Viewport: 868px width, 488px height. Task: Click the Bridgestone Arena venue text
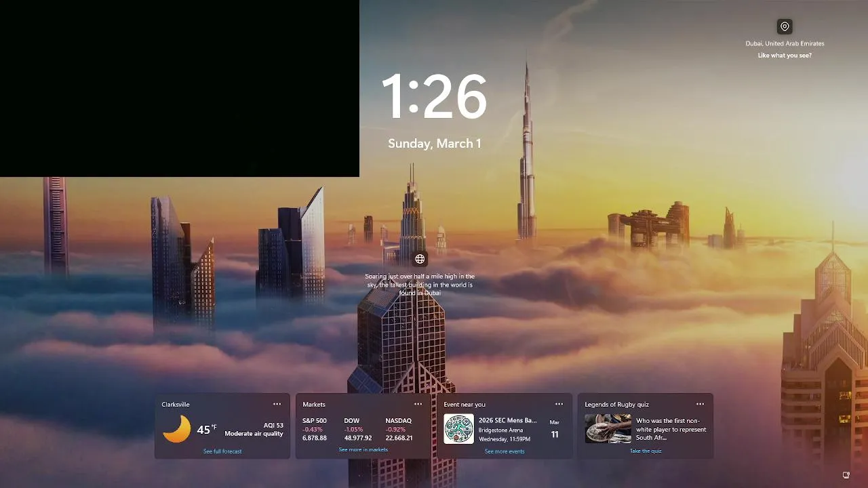[x=500, y=430]
